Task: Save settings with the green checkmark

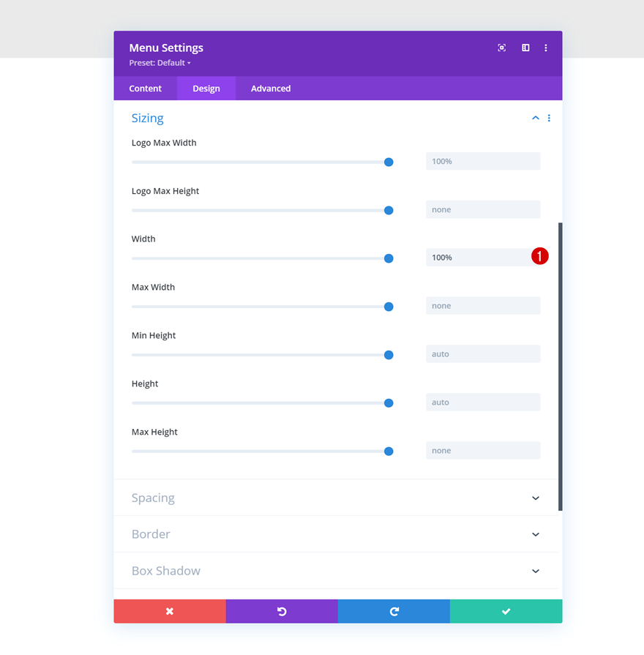Action: (x=506, y=611)
